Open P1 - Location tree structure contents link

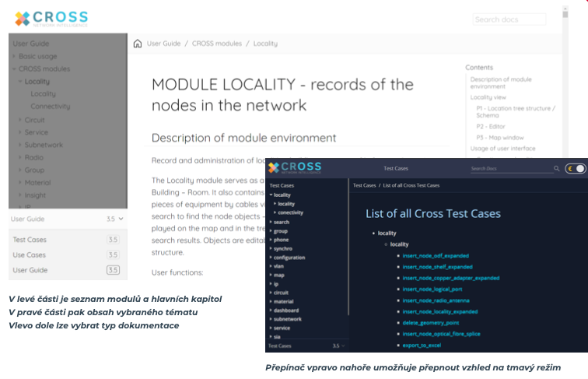[516, 112]
